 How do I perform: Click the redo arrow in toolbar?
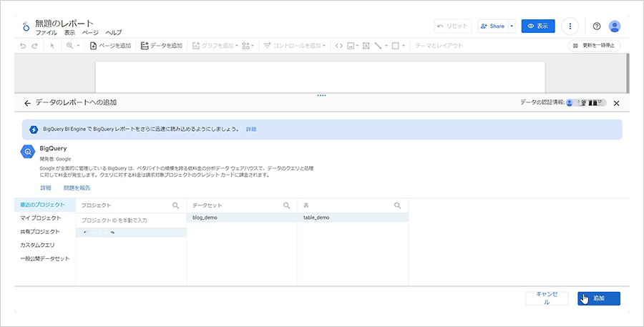click(x=35, y=46)
